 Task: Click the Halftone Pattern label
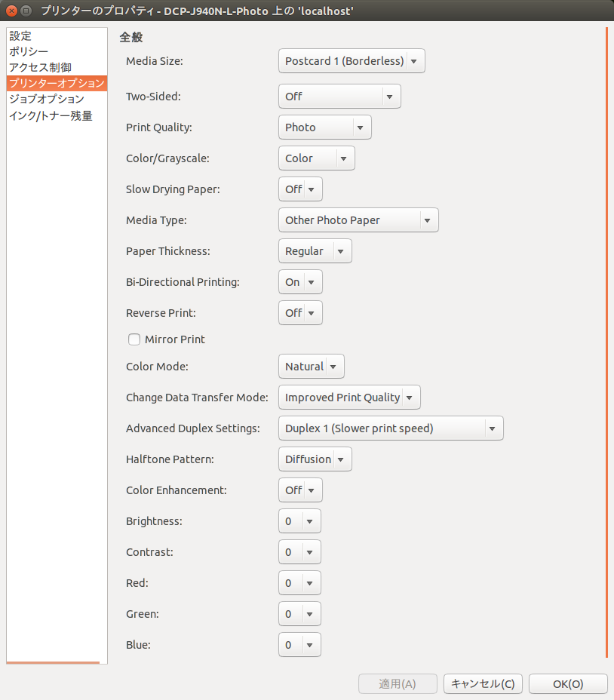tap(170, 459)
